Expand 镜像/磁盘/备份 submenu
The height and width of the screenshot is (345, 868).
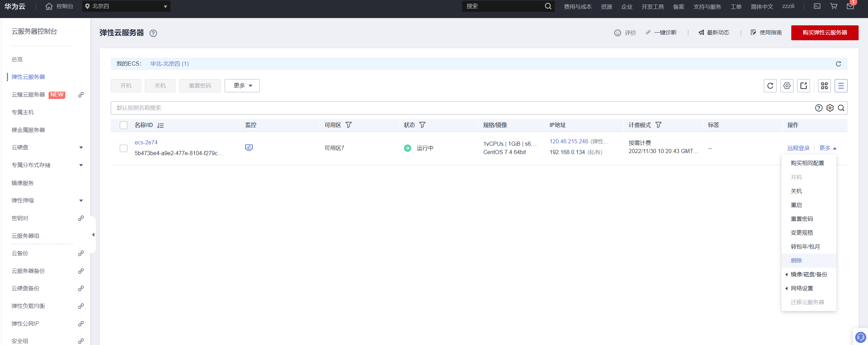tap(809, 275)
